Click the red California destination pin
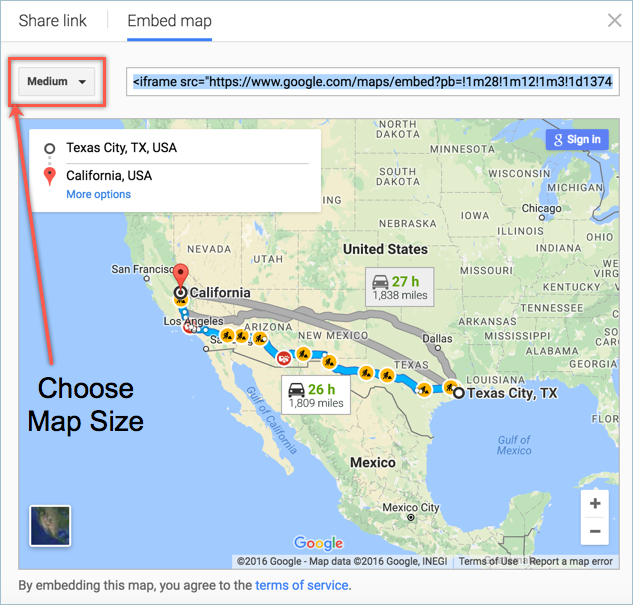Viewport: 633px width, 605px height. click(180, 275)
